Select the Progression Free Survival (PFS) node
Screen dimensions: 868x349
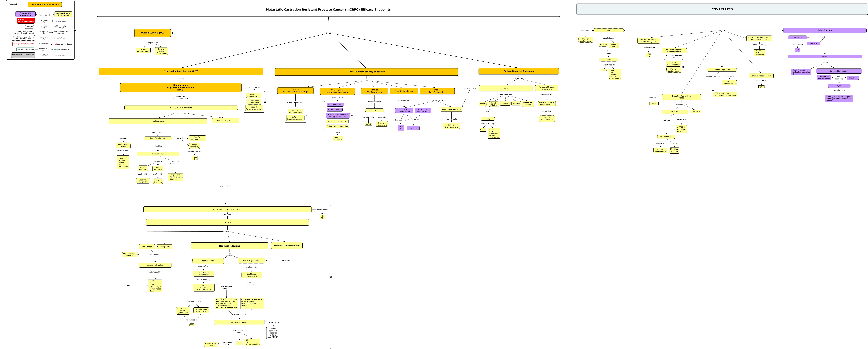[x=181, y=71]
